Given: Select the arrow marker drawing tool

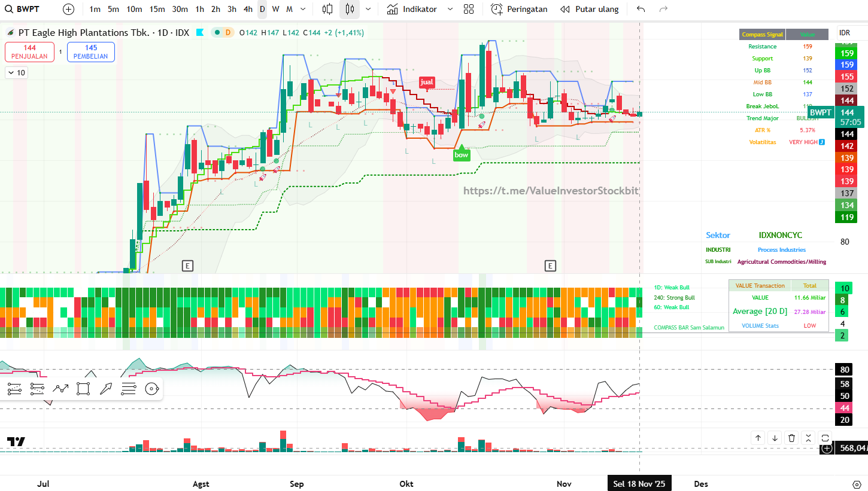Looking at the screenshot, I should pyautogui.click(x=106, y=389).
